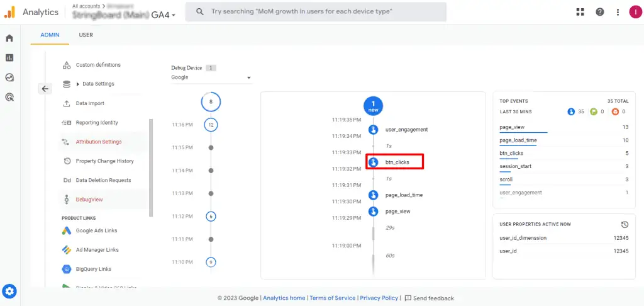
Task: Open the Debug Device Google dropdown
Action: (x=211, y=77)
